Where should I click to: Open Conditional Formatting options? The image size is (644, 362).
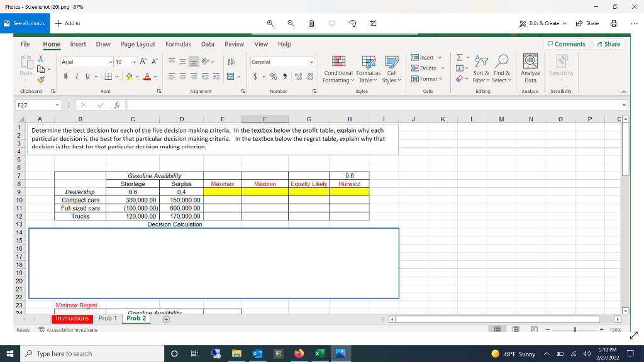pos(338,69)
